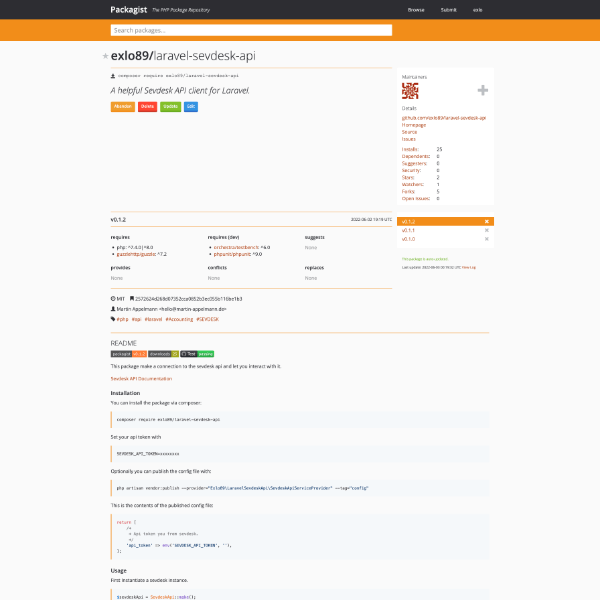Viewport: 600px width, 600px height.
Task: Open phpunit/phpunit dependency link
Action: pyautogui.click(x=232, y=254)
